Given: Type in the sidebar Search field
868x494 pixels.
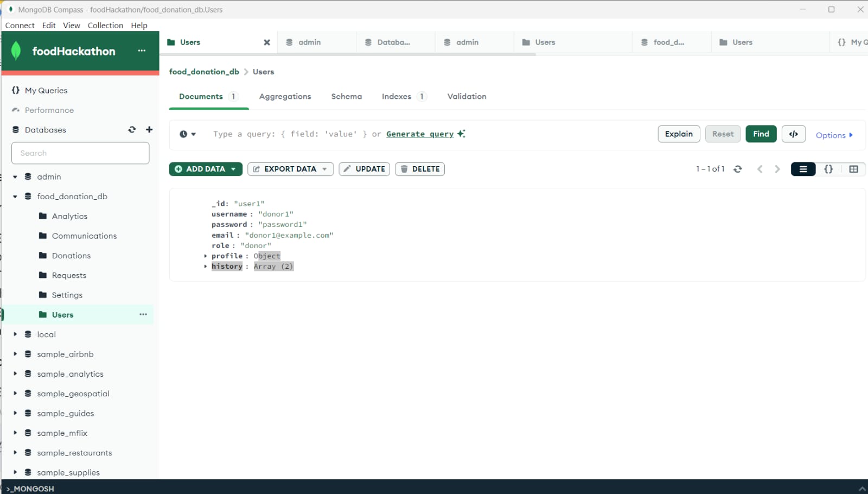Looking at the screenshot, I should tap(80, 153).
